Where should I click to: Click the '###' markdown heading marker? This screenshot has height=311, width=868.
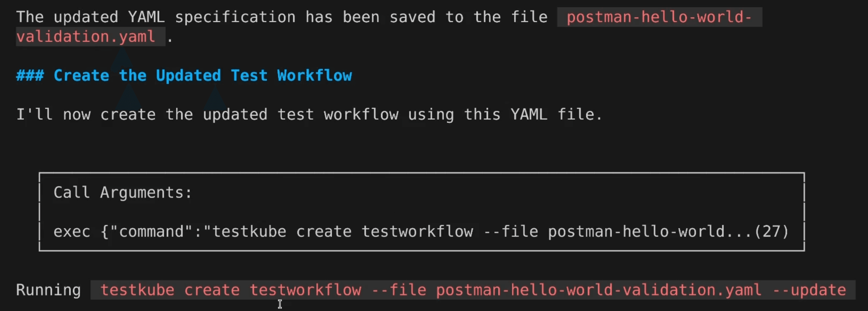(x=30, y=76)
